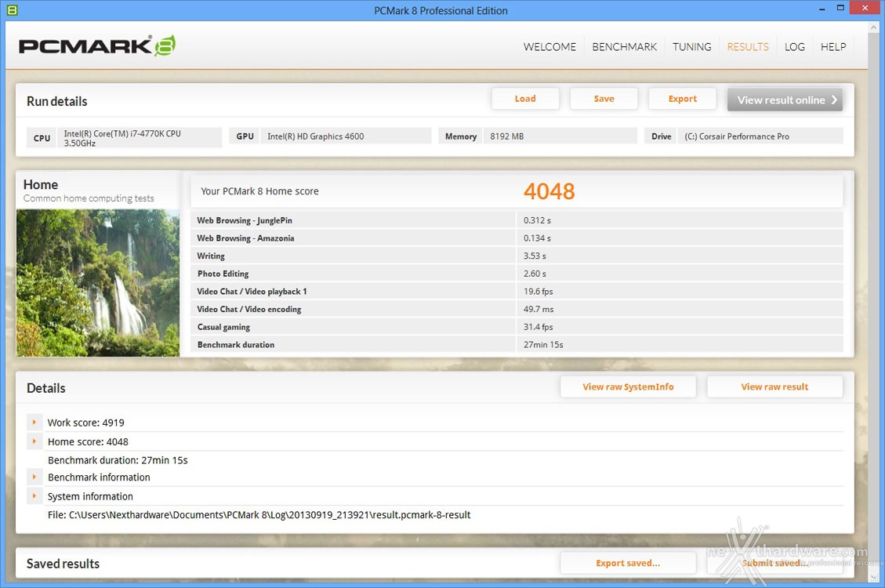
Task: Close the PCMark 8 window
Action: tap(865, 8)
